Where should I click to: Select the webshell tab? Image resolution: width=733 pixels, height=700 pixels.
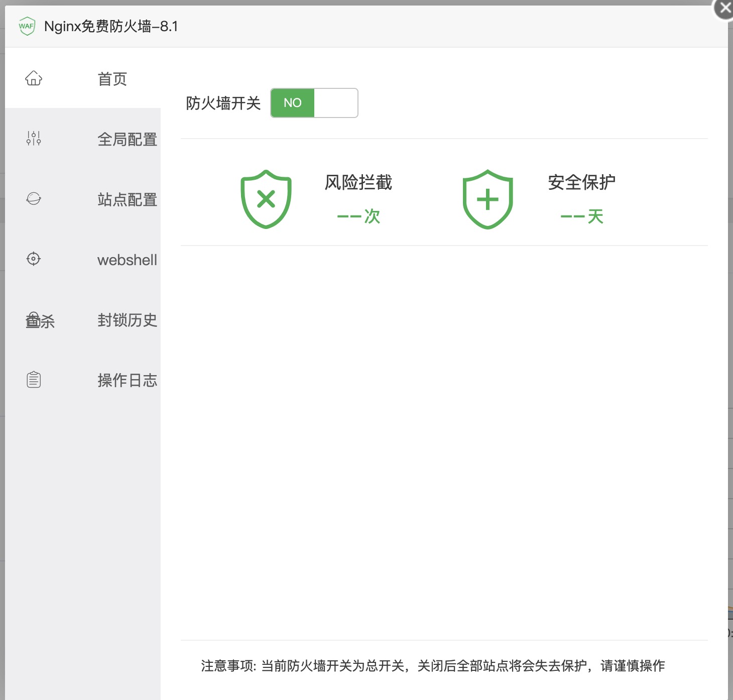point(83,259)
